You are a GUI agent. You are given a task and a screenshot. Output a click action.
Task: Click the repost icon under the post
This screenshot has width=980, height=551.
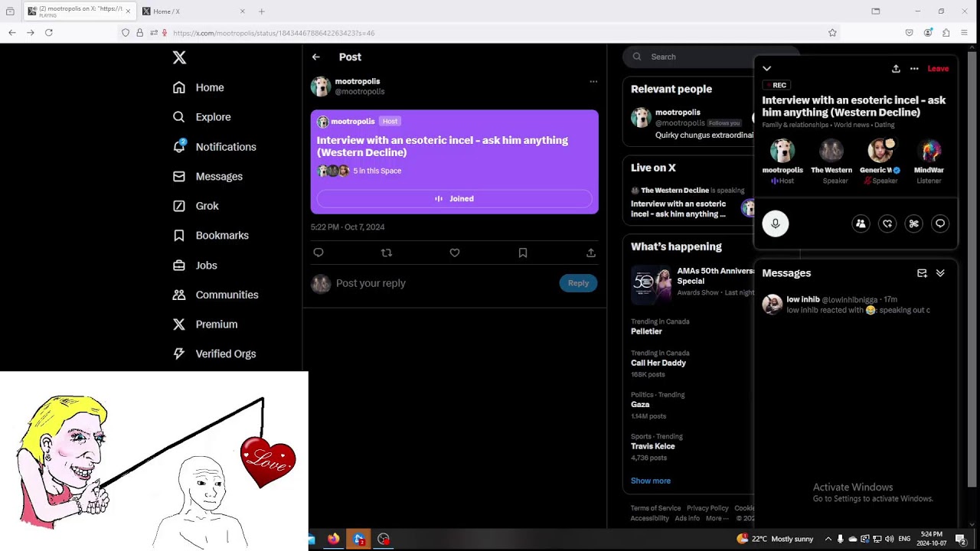coord(387,253)
